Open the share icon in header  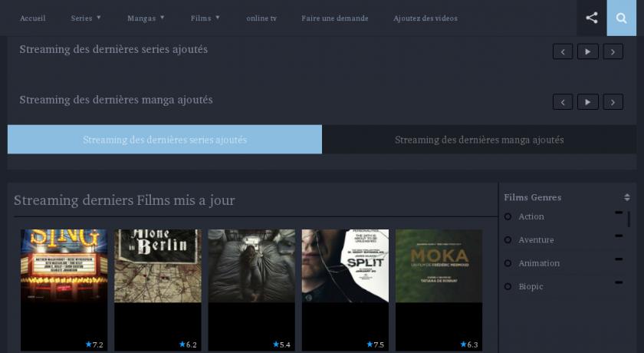coord(591,18)
